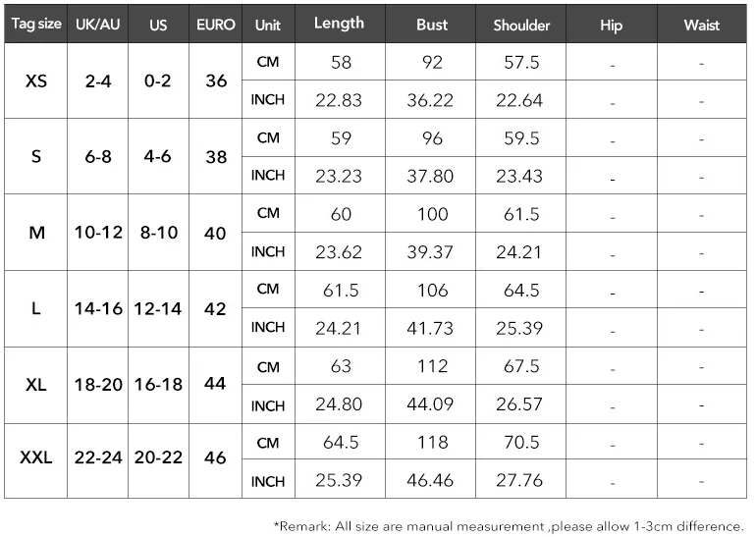Select the Bust column header
The width and height of the screenshot is (756, 537).
[x=432, y=25]
